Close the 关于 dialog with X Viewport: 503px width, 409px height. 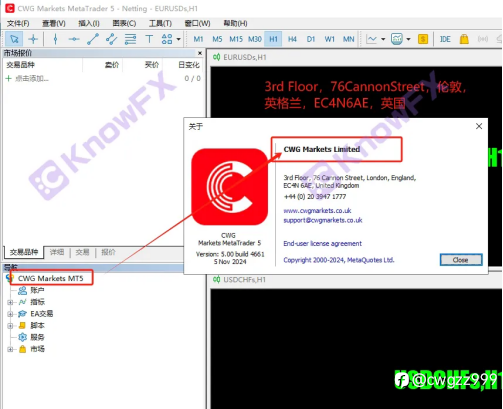pyautogui.click(x=479, y=126)
